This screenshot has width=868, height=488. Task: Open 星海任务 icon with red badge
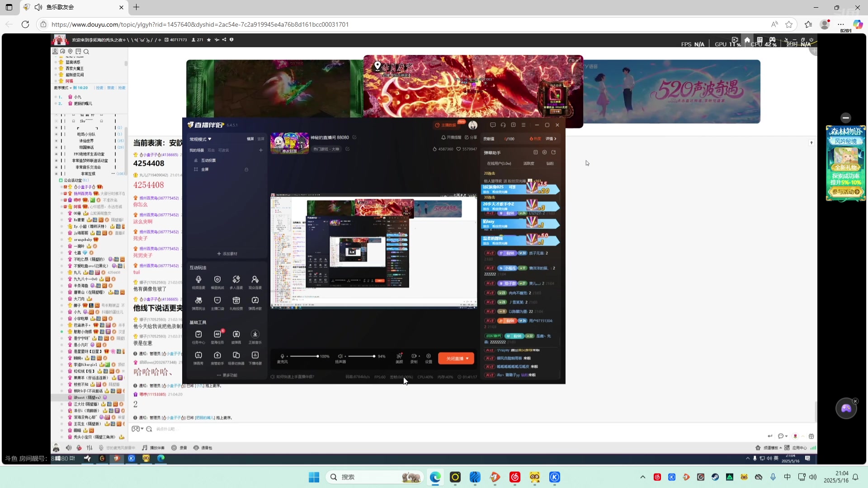pyautogui.click(x=217, y=334)
